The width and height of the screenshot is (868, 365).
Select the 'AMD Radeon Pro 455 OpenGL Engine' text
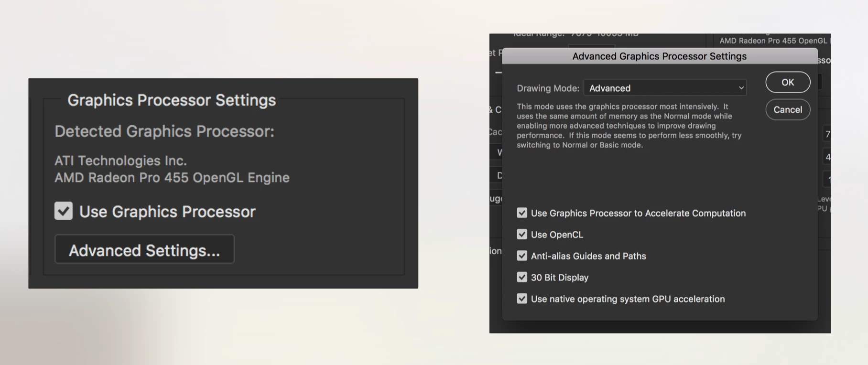[x=172, y=178]
